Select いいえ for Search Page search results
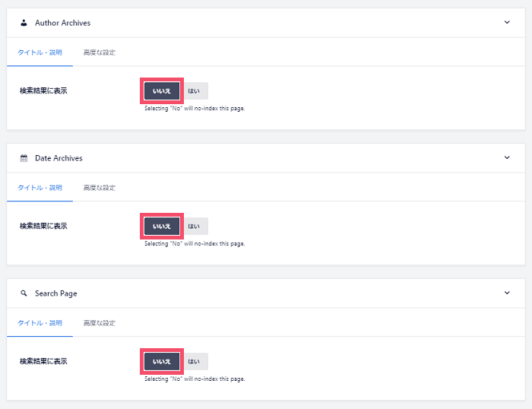Viewport: 532px width, 409px height. click(162, 361)
